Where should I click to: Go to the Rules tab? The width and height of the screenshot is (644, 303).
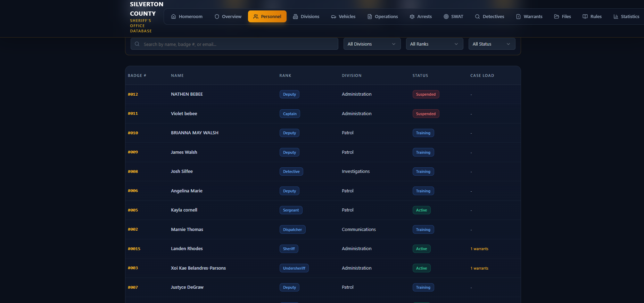592,16
